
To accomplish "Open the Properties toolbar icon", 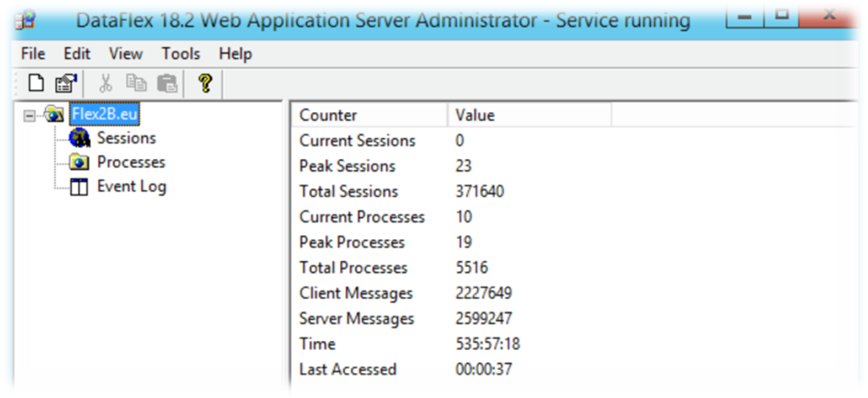I will pos(66,85).
